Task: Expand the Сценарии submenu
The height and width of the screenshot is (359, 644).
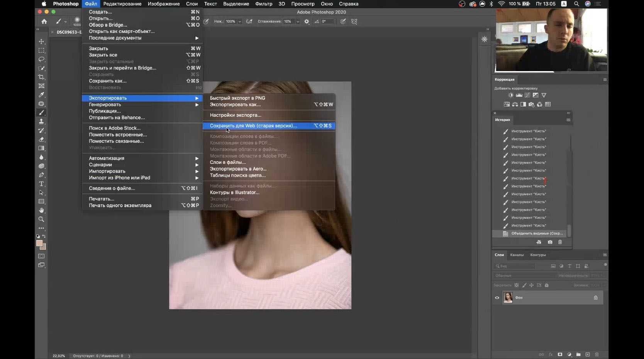Action: (142, 165)
